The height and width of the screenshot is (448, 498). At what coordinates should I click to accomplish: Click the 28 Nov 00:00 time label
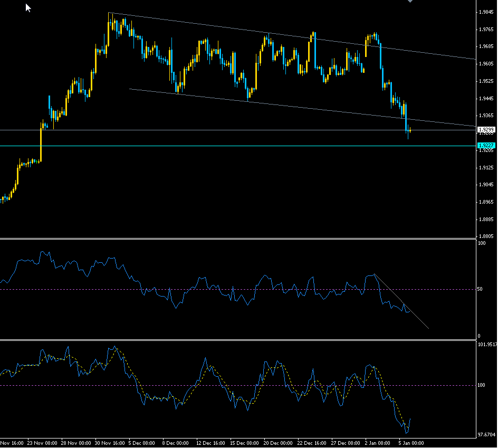pos(76,443)
